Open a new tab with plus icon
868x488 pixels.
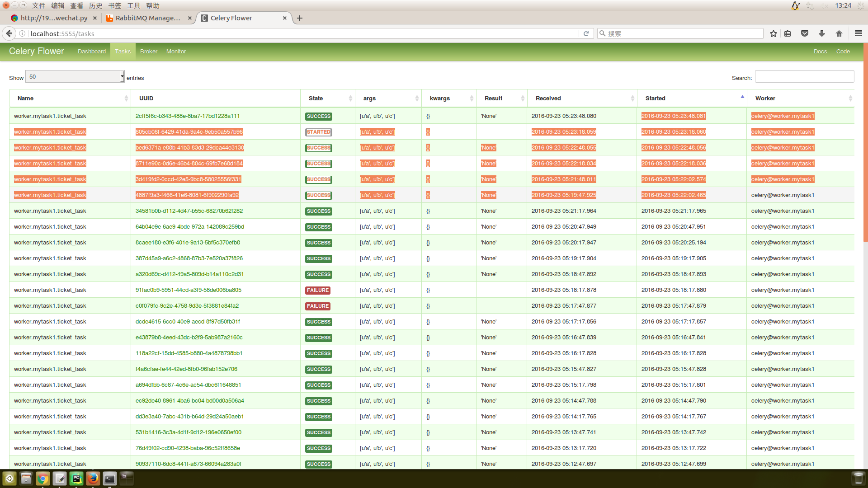tap(300, 18)
